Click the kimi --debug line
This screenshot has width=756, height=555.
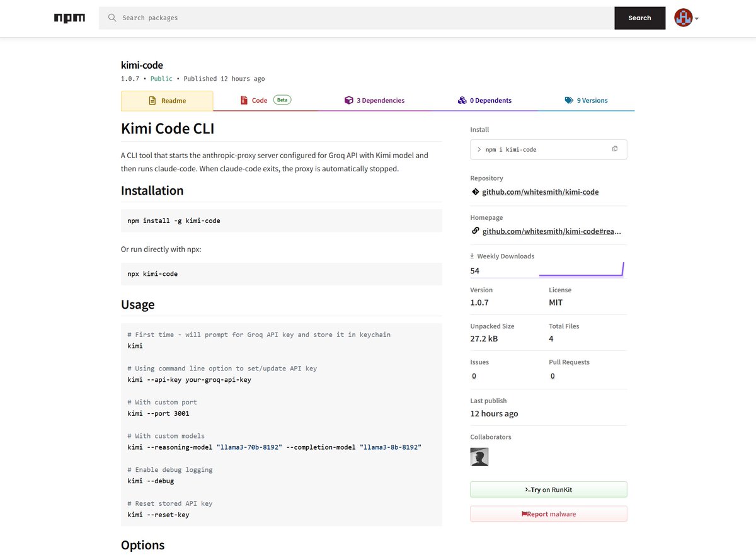pyautogui.click(x=151, y=481)
